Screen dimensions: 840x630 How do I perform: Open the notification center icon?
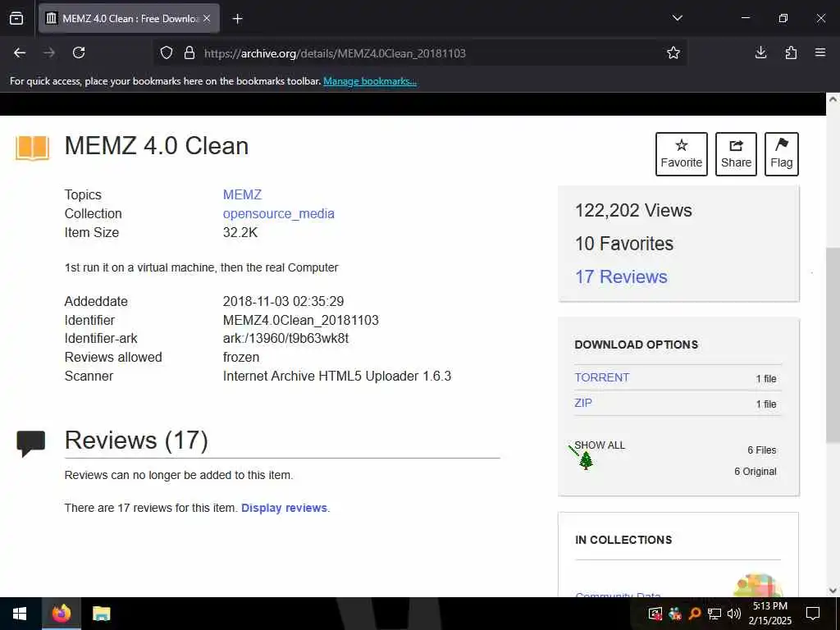point(813,614)
